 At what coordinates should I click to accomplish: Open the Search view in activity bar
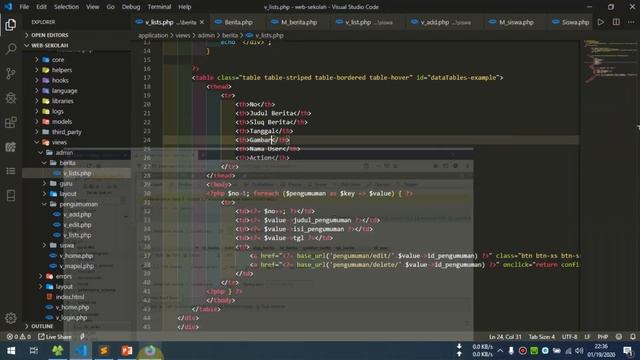coord(11,49)
